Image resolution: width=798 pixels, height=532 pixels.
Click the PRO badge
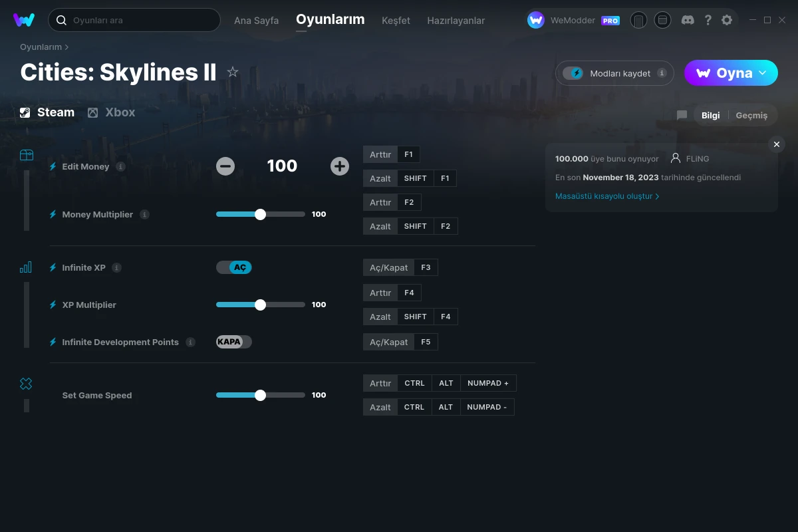pos(610,21)
